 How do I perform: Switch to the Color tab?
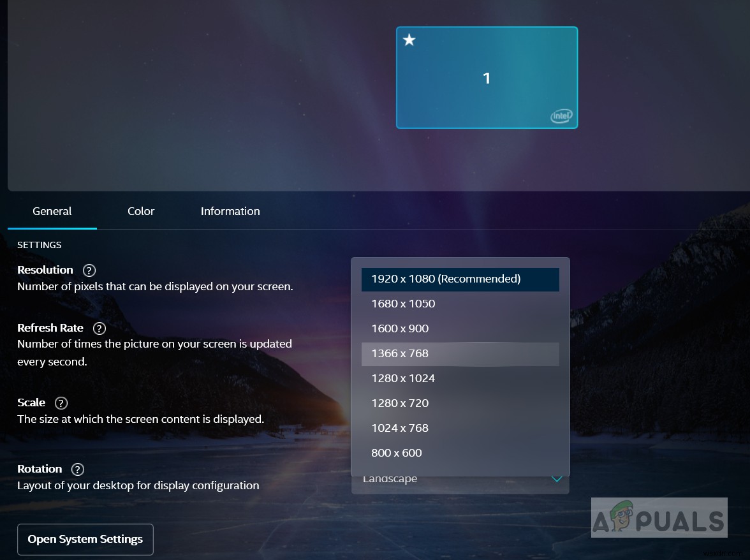pyautogui.click(x=141, y=211)
